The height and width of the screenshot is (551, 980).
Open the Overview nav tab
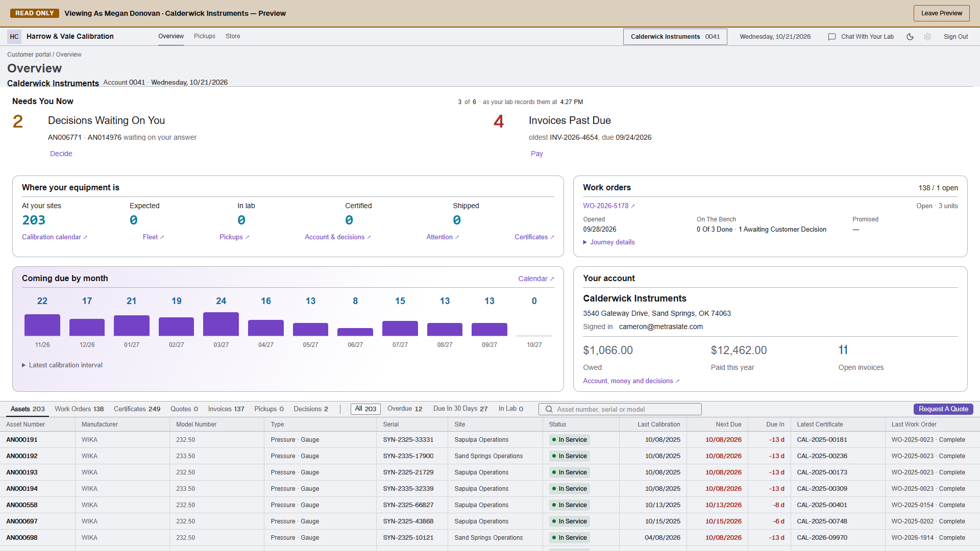(170, 36)
